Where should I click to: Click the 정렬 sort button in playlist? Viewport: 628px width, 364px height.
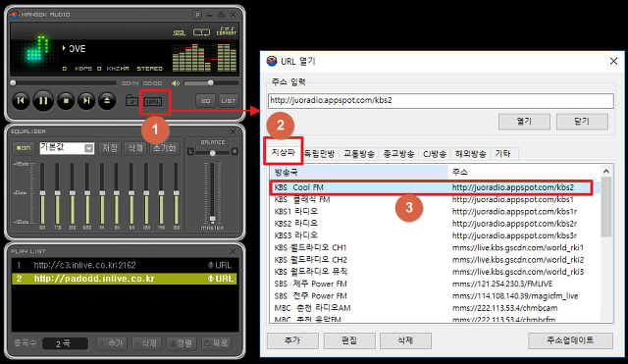[182, 343]
